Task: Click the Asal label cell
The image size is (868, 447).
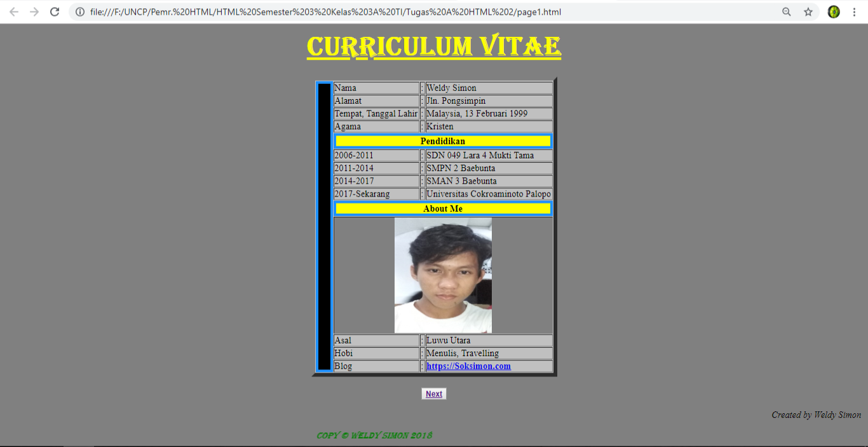Action: click(x=376, y=340)
